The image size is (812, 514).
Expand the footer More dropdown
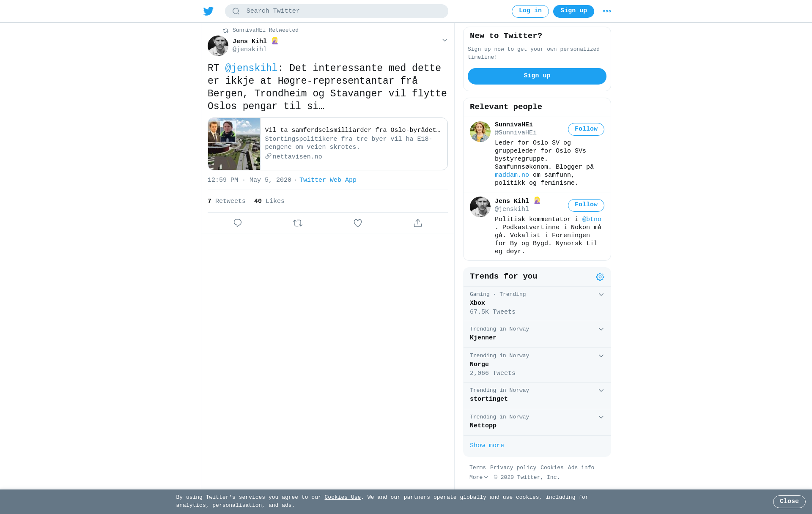[479, 477]
